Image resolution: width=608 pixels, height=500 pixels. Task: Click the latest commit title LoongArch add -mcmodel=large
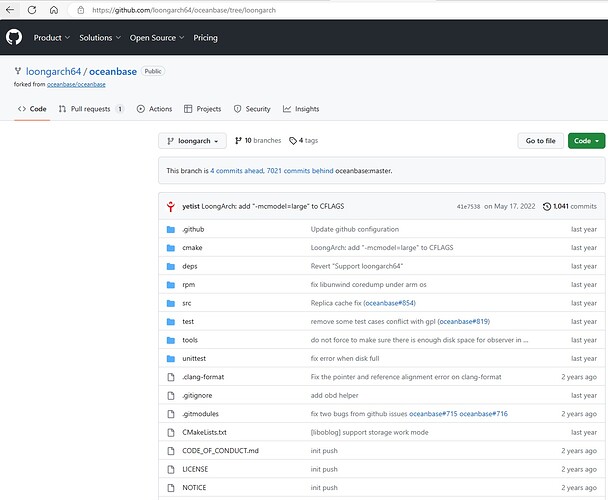273,206
